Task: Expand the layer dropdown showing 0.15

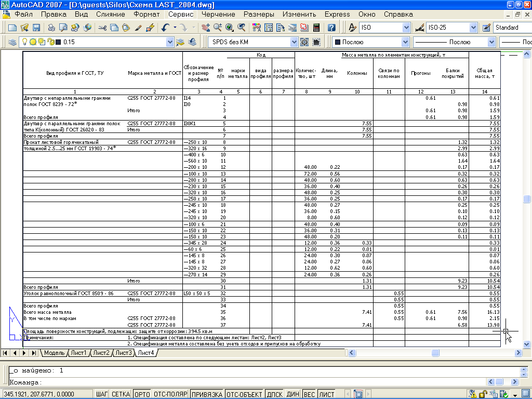Action: [x=169, y=42]
